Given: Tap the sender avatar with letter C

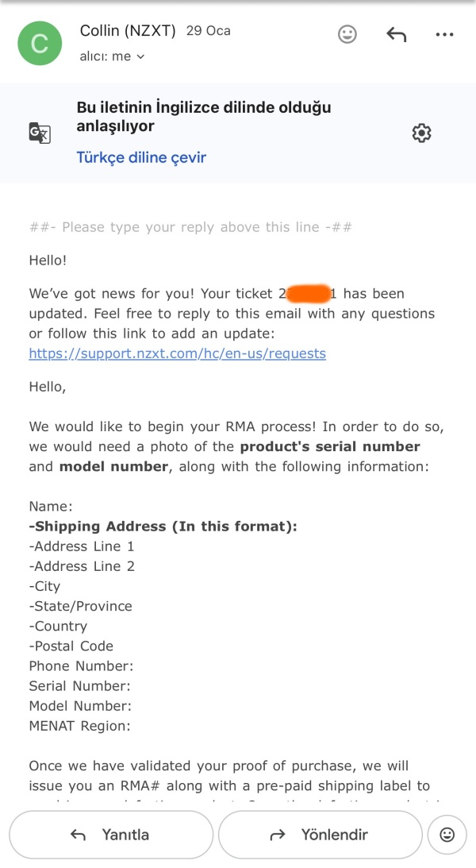Looking at the screenshot, I should (40, 43).
